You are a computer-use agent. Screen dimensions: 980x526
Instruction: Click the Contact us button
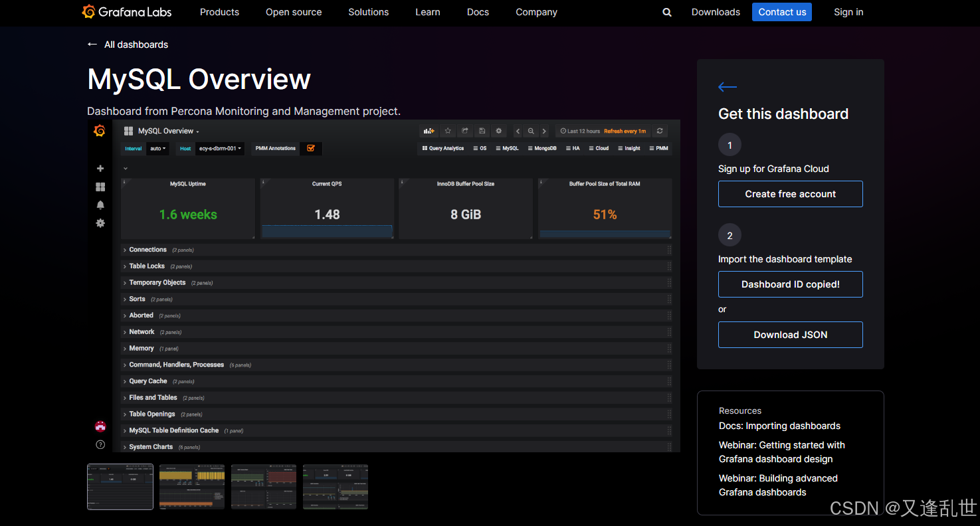[x=782, y=12]
